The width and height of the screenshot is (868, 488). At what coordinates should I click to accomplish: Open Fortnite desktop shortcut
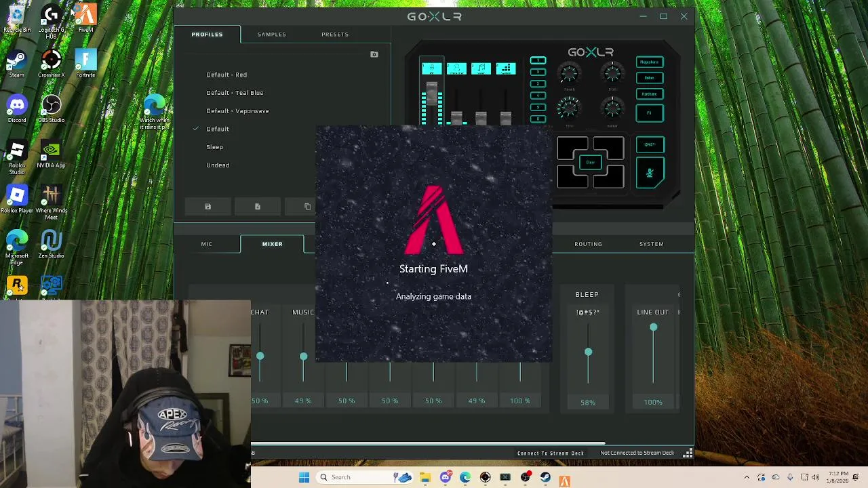point(85,64)
